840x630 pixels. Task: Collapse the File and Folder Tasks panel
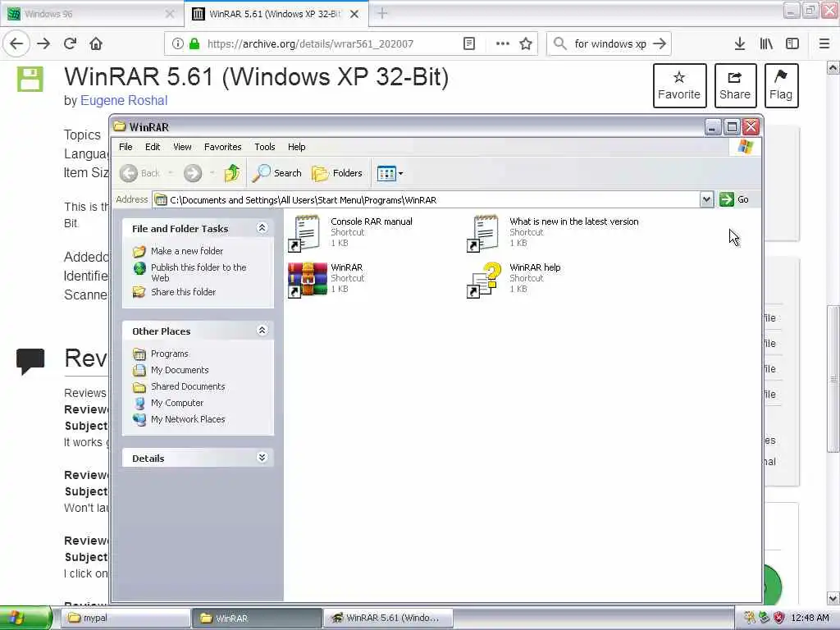(262, 228)
